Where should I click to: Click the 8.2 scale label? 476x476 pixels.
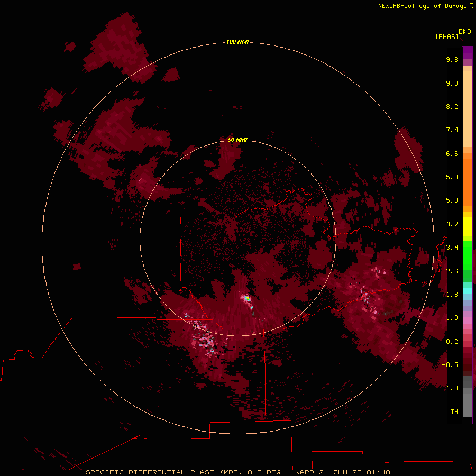click(x=452, y=106)
